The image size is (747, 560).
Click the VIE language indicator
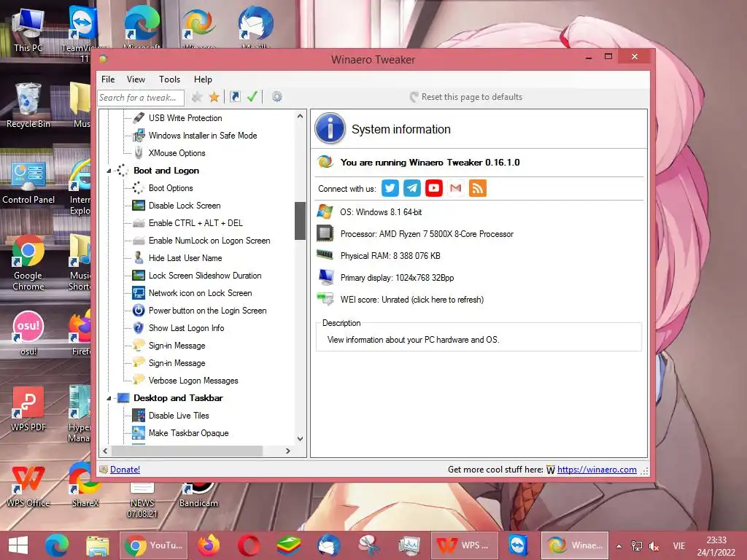pos(679,546)
